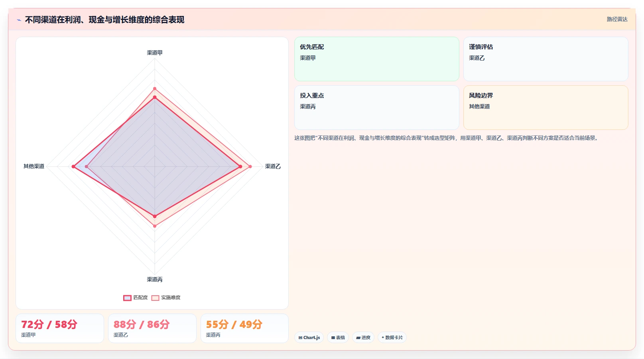The width and height of the screenshot is (644, 359).
Task: Click the 实施难度 data point on 渠道乙 axis
Action: point(250,167)
